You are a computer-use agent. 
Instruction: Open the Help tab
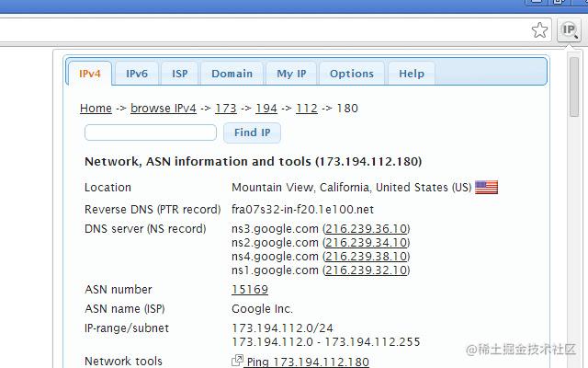click(x=412, y=74)
